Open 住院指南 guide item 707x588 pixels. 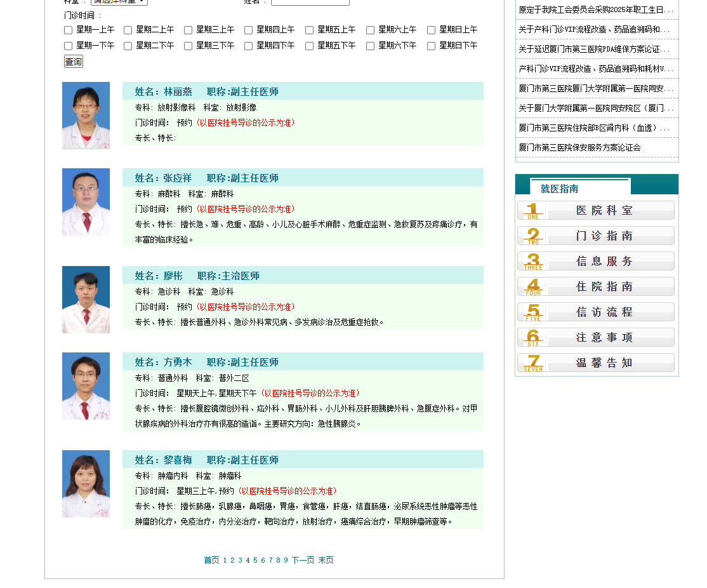coord(596,286)
